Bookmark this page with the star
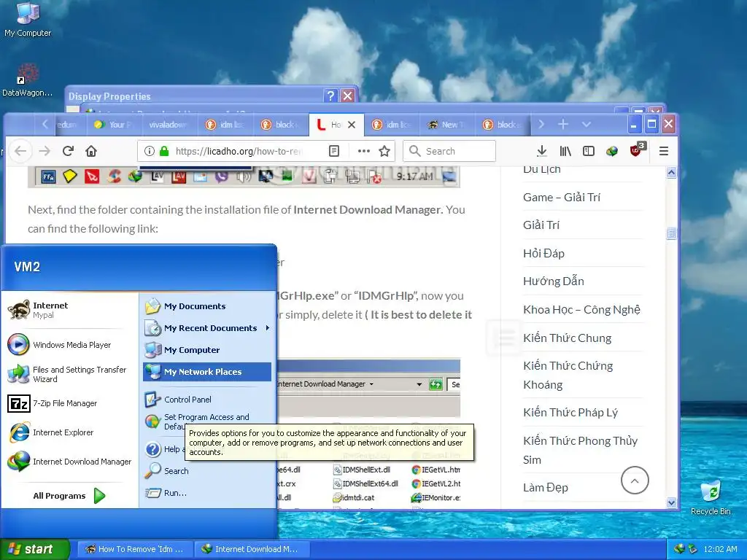 pyautogui.click(x=384, y=151)
